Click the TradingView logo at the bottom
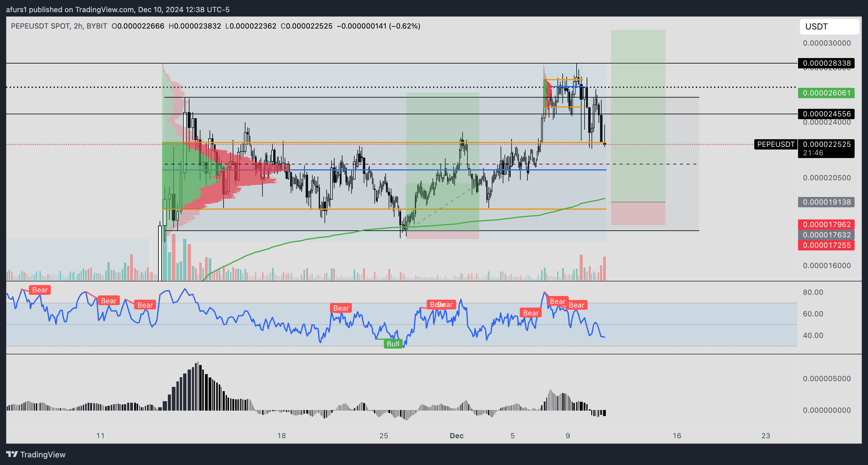The image size is (868, 465). click(36, 454)
